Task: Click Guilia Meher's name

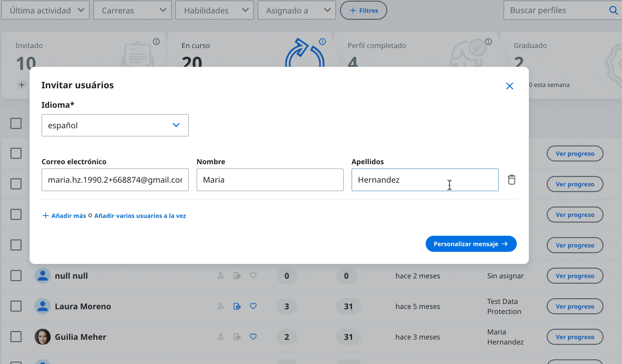Action: pyautogui.click(x=80, y=337)
